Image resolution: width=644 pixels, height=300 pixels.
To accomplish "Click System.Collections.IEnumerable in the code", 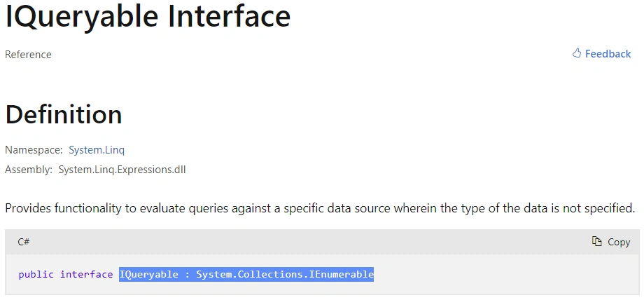I will (x=285, y=274).
